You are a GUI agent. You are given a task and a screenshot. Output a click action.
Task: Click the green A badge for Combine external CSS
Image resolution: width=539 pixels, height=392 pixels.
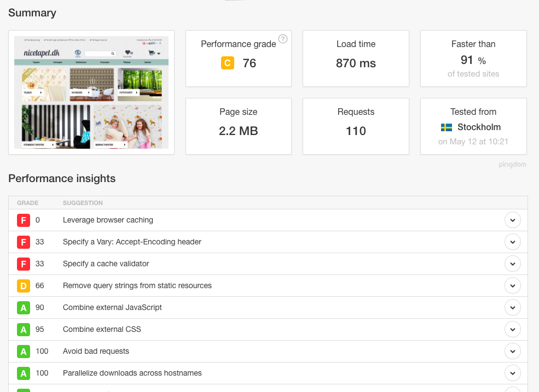click(x=24, y=330)
